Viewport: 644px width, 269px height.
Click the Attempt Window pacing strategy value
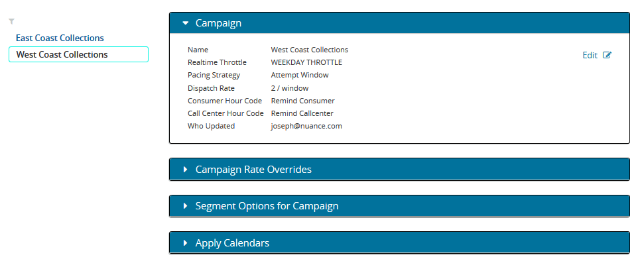[300, 75]
